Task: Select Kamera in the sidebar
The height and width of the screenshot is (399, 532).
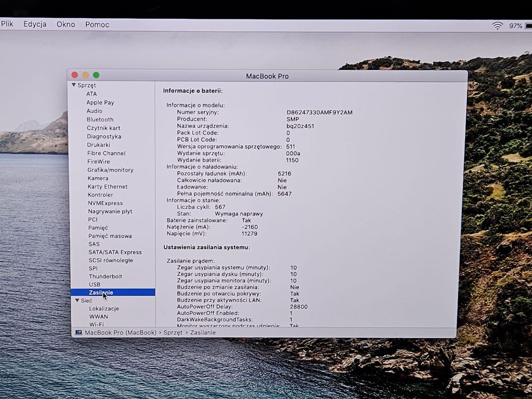Action: click(x=98, y=178)
